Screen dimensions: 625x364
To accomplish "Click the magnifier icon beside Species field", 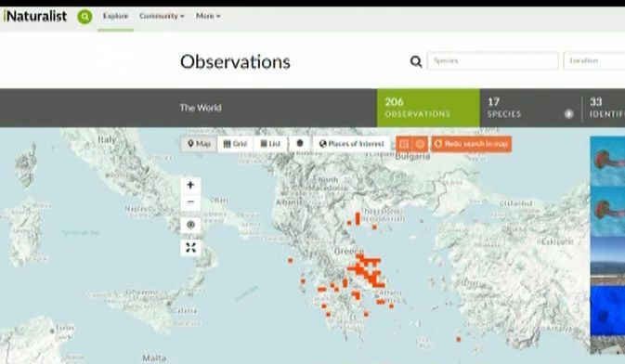I will pos(416,61).
